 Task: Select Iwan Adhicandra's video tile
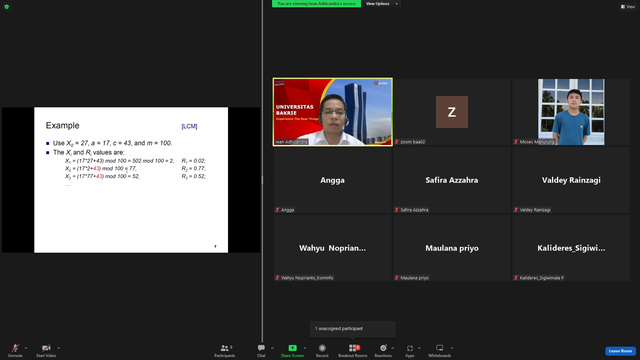333,112
